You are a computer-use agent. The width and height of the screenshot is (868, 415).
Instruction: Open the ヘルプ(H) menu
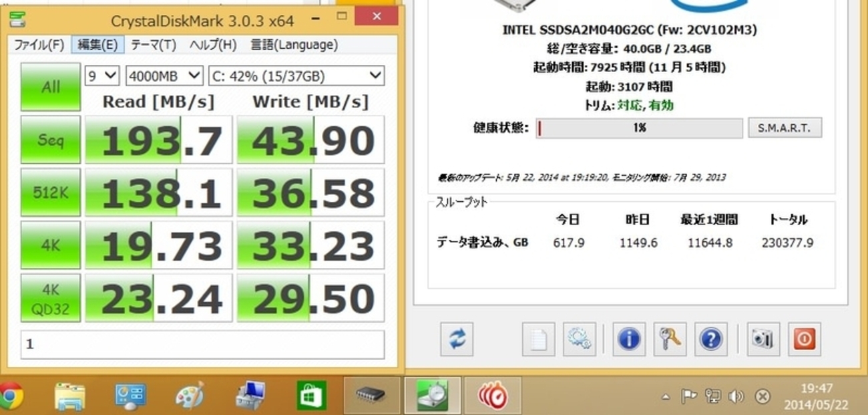click(213, 45)
